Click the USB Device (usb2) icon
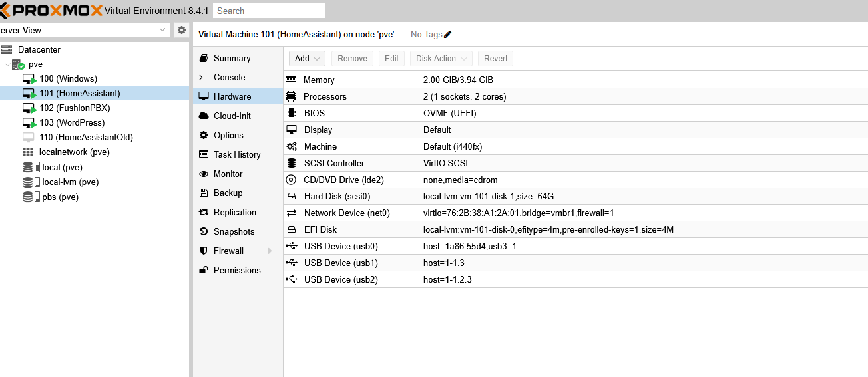 point(292,279)
